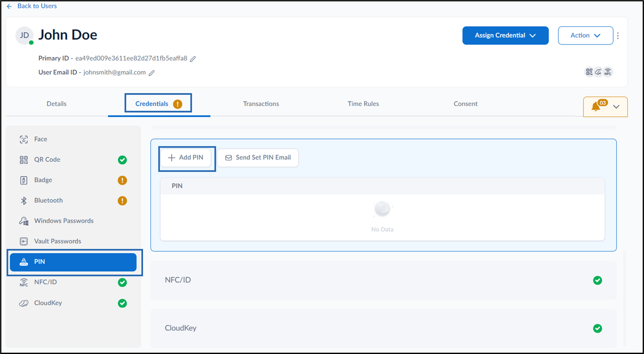
Task: Open the three-dot more options menu
Action: [618, 35]
